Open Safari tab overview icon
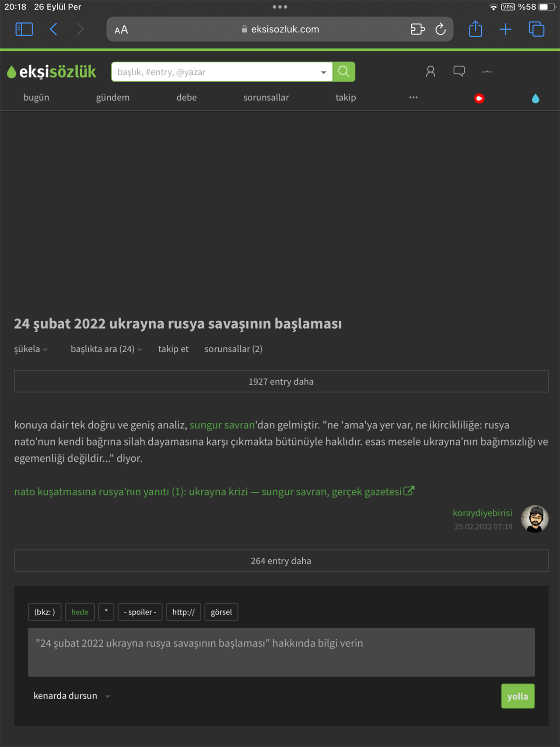Viewport: 560px width, 747px height. click(536, 29)
